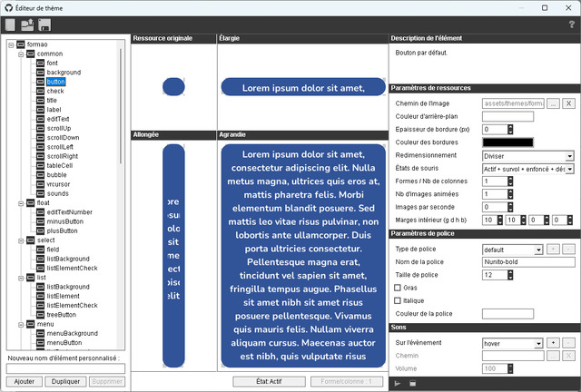Click the icon beside menuButton tree item
Viewport: 581px width, 392px height.
(x=40, y=343)
